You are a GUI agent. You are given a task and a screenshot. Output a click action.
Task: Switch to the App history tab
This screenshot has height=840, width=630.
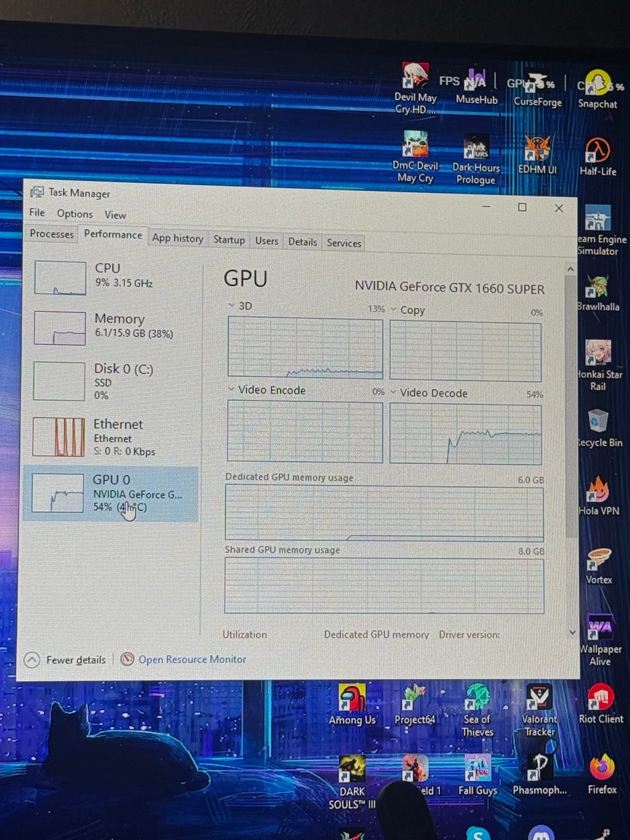click(178, 238)
